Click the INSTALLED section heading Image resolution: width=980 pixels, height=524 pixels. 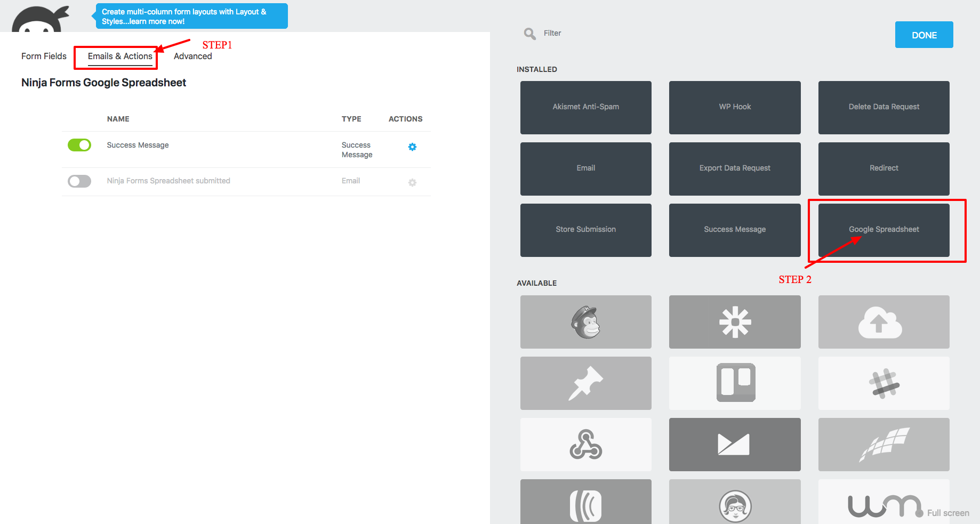click(536, 69)
